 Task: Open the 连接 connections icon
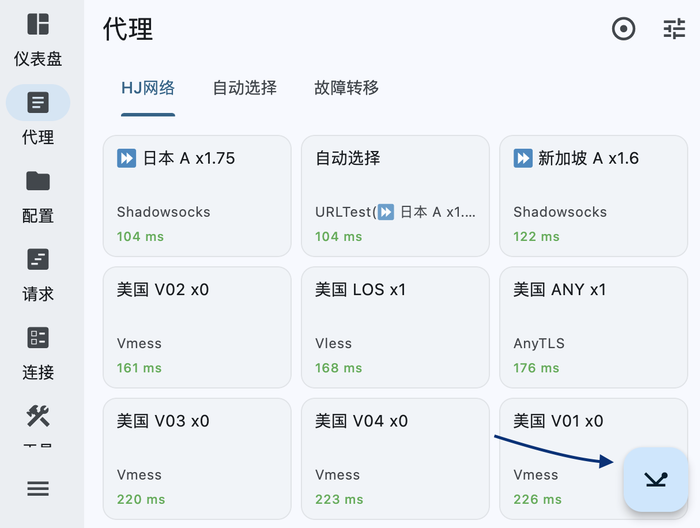point(38,338)
